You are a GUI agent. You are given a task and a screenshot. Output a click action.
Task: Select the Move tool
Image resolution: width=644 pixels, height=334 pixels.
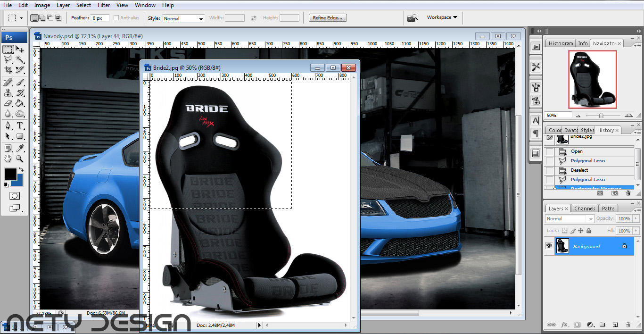20,49
